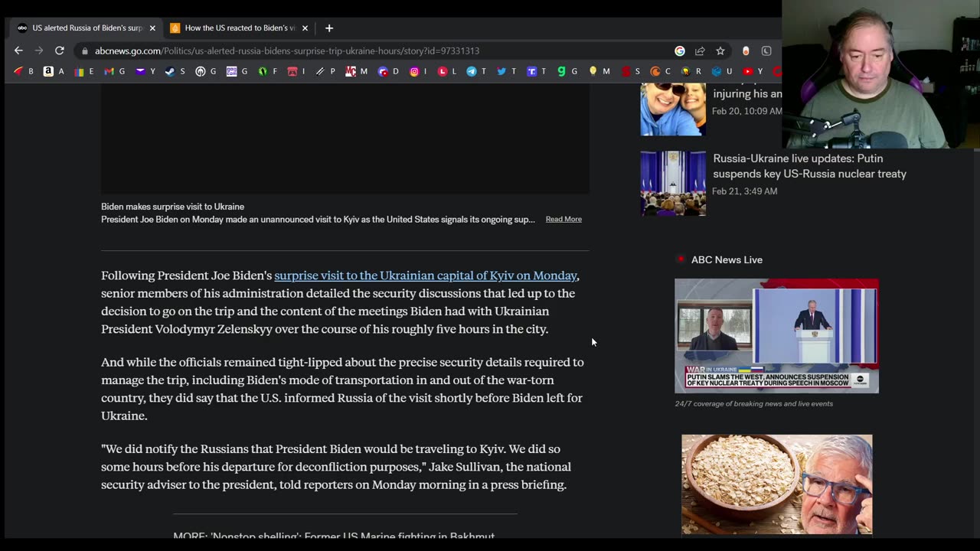Open the sidebar story thumbnail dated Feb 20
Viewport: 980px width, 551px height.
pos(673,108)
